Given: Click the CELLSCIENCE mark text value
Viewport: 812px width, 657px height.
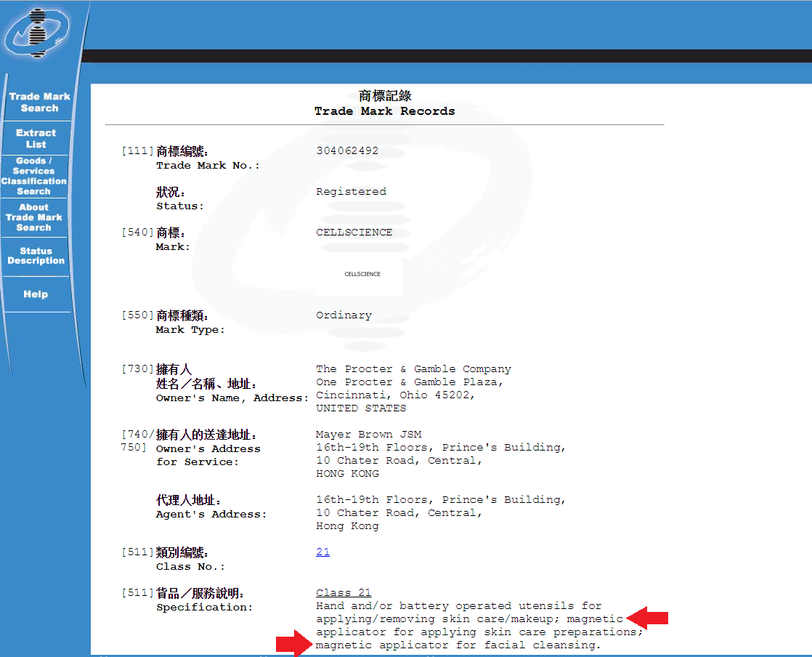Looking at the screenshot, I should pyautogui.click(x=354, y=232).
